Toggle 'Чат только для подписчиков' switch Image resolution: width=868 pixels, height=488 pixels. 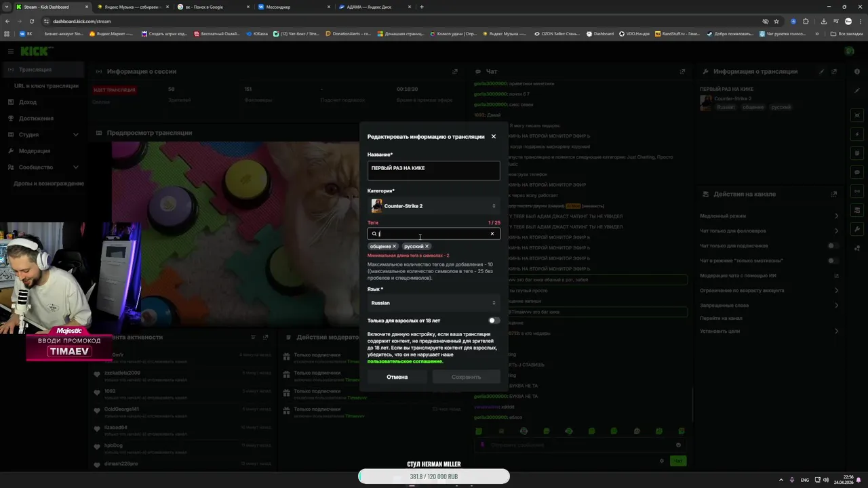[x=833, y=246]
